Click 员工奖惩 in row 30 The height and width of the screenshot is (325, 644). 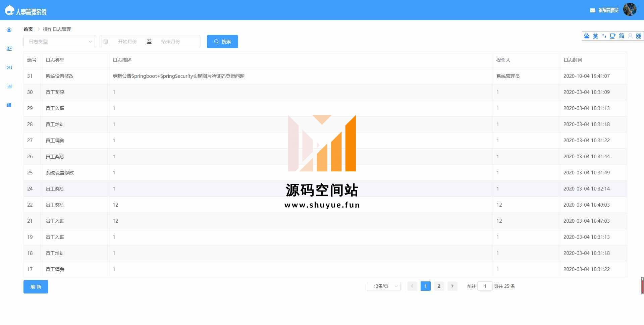(x=55, y=92)
